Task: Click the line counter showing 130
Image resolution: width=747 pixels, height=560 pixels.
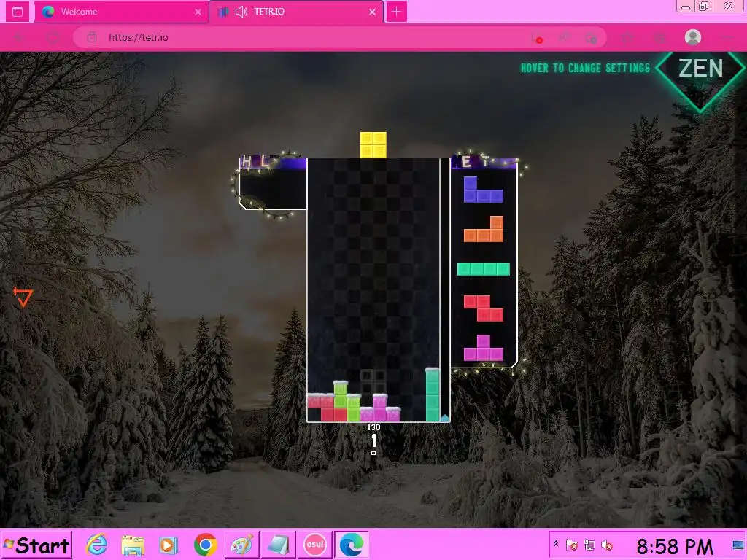Action: (373, 427)
